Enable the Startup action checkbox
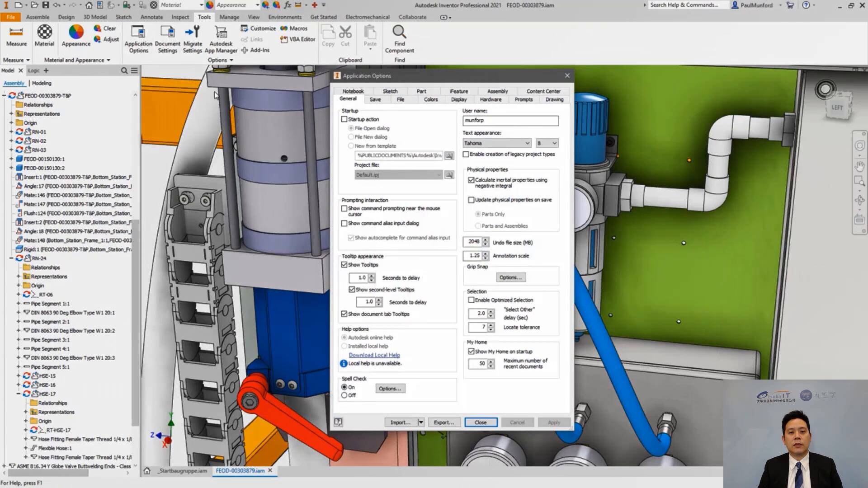 [344, 119]
